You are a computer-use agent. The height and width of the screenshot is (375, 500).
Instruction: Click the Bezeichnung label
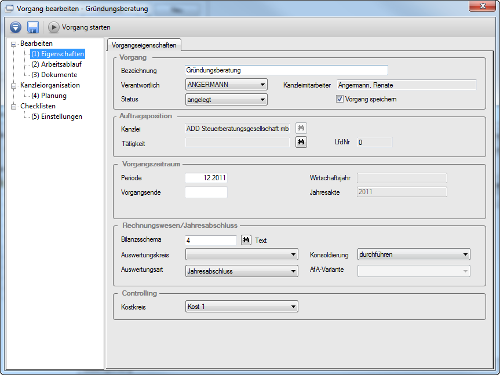(x=139, y=71)
